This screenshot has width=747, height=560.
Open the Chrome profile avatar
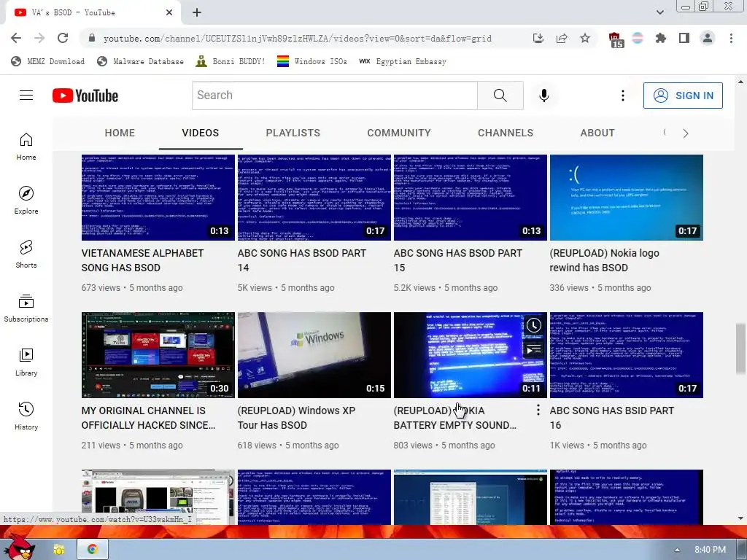pyautogui.click(x=708, y=38)
